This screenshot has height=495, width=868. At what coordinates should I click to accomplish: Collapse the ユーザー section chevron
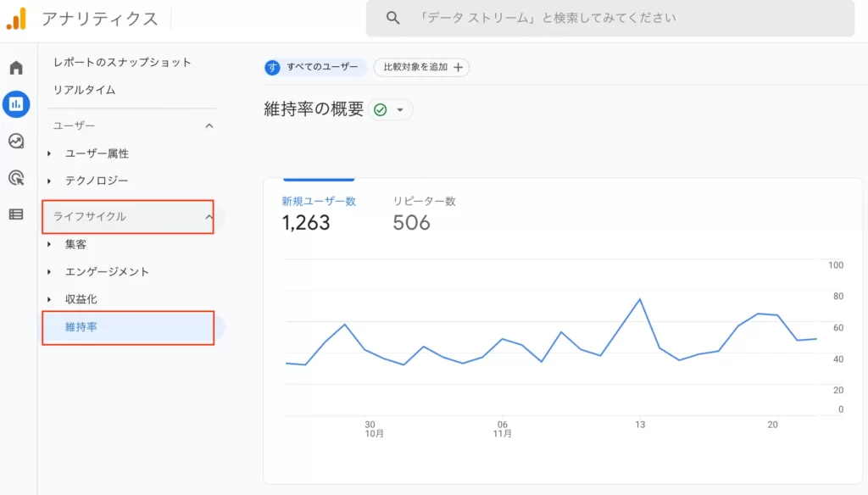pos(209,125)
